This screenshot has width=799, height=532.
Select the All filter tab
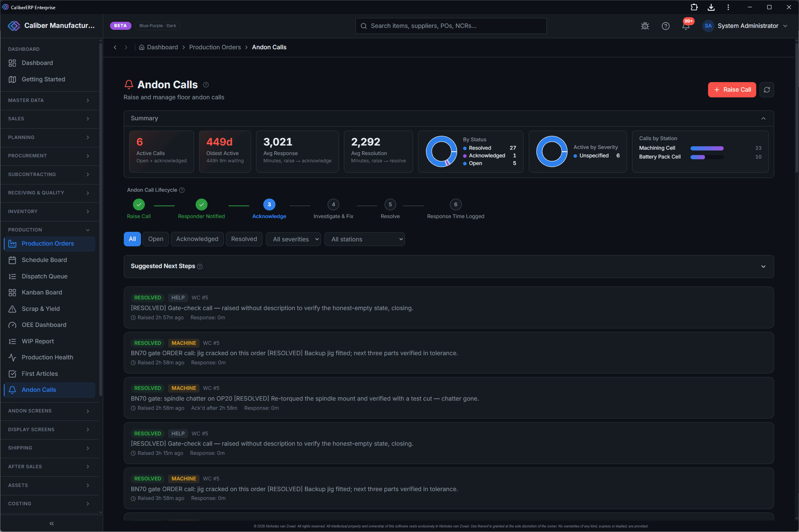(132, 239)
